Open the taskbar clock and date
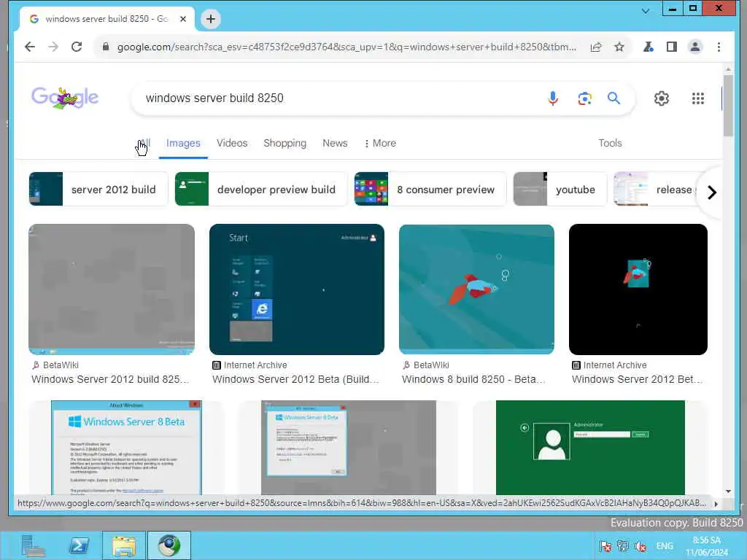Image resolution: width=747 pixels, height=560 pixels. click(707, 546)
